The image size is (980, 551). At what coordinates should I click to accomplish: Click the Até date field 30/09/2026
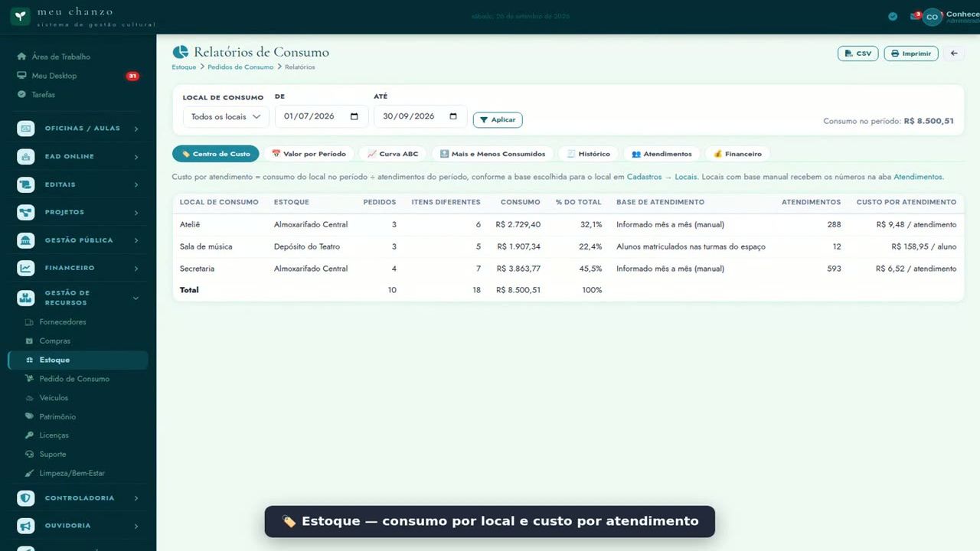(420, 116)
